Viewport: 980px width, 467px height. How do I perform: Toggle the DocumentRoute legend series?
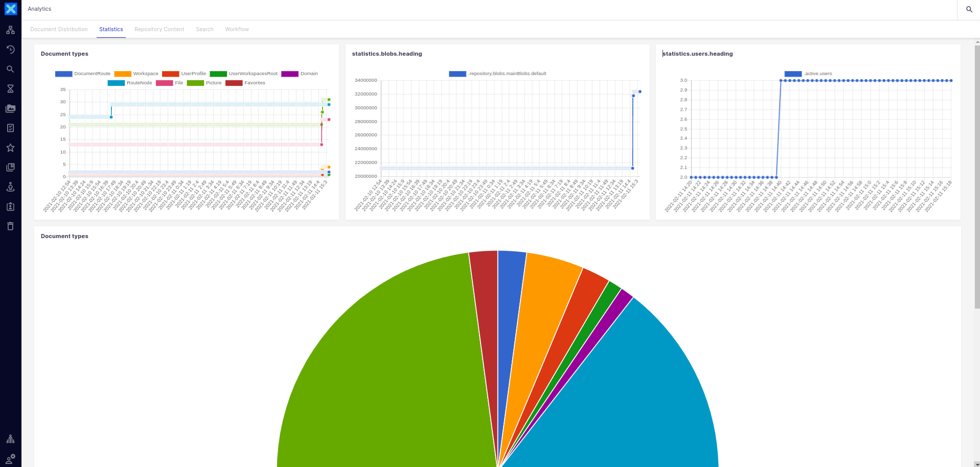pos(64,74)
